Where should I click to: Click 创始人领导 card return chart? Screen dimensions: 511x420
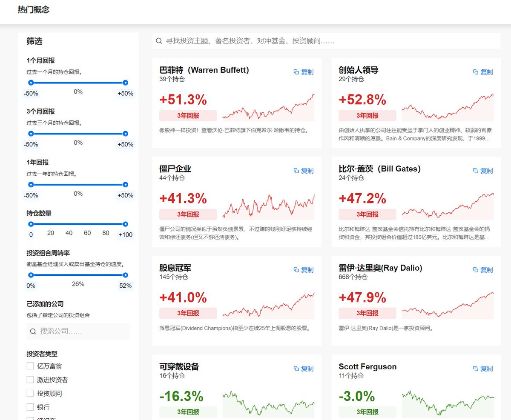point(448,107)
